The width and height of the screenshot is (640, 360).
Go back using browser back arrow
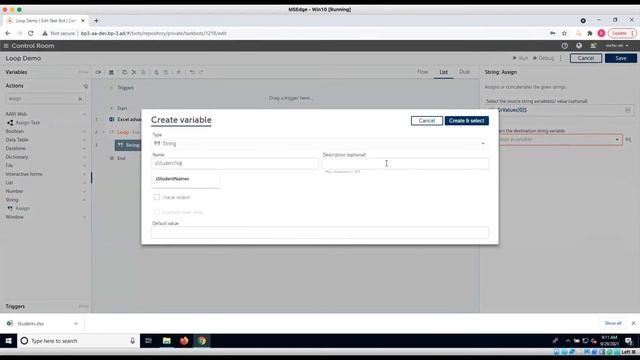(8, 33)
